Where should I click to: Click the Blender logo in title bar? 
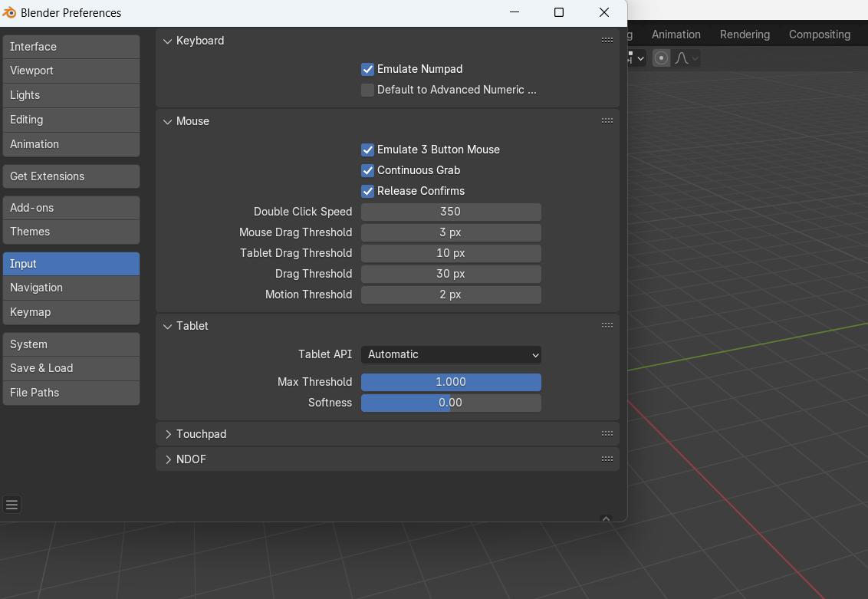coord(9,12)
